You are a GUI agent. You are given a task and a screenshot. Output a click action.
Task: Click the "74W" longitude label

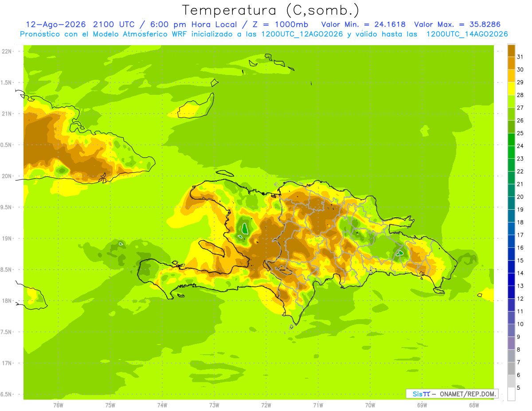tap(162, 404)
